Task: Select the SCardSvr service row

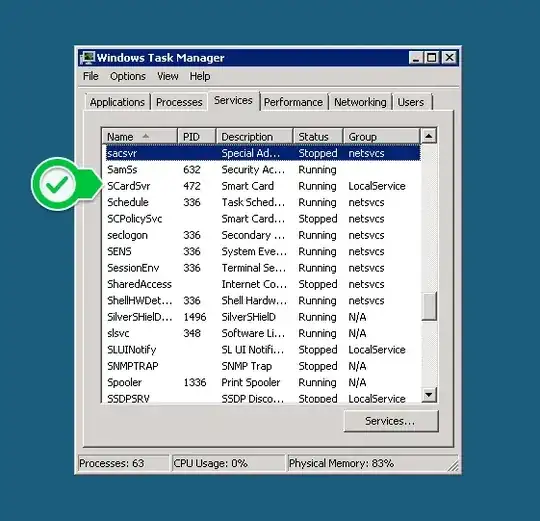Action: click(x=263, y=186)
